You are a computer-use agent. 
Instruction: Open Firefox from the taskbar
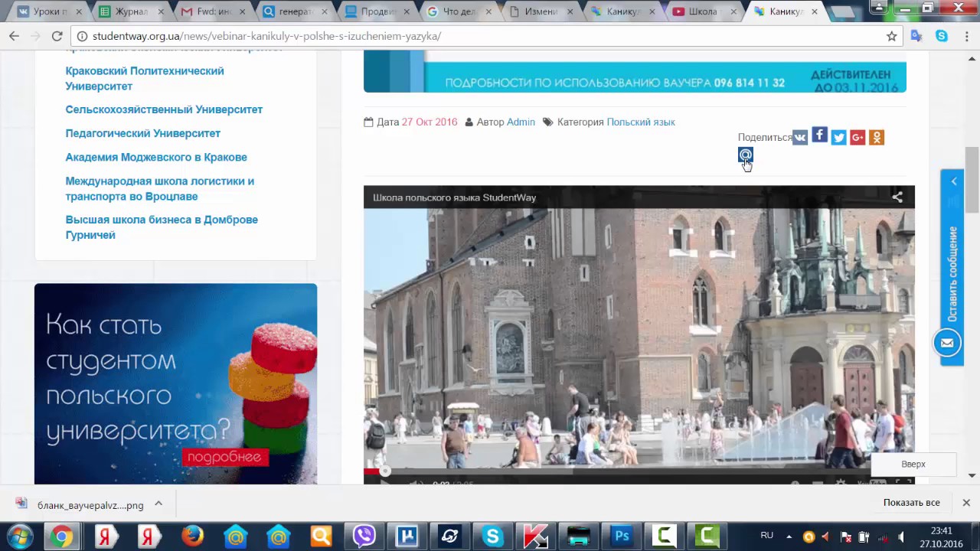(192, 536)
